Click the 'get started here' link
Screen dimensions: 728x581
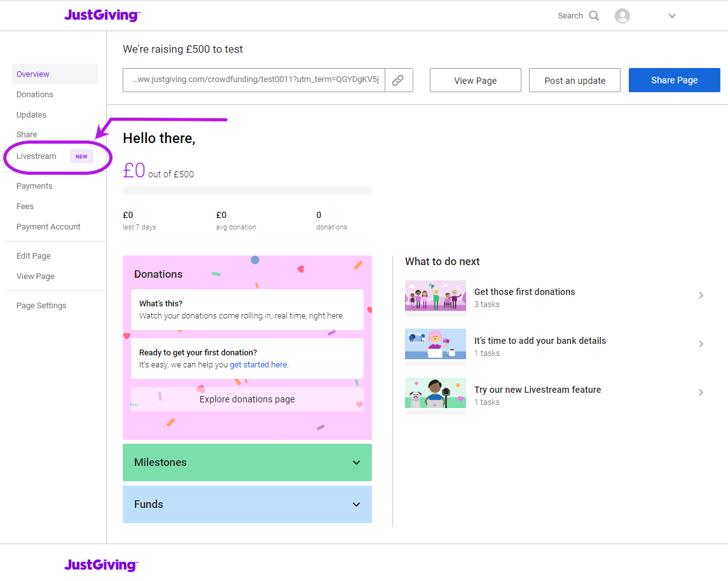[x=258, y=365]
